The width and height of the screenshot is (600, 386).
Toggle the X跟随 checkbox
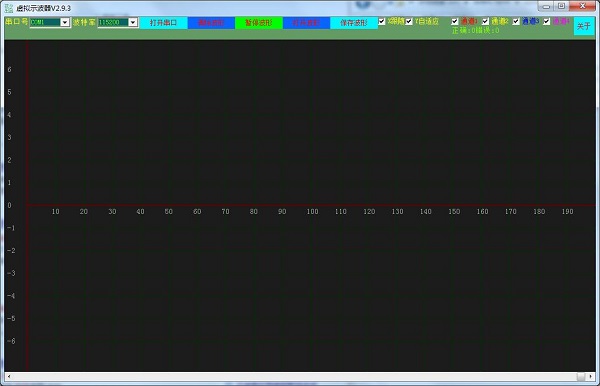(x=382, y=21)
